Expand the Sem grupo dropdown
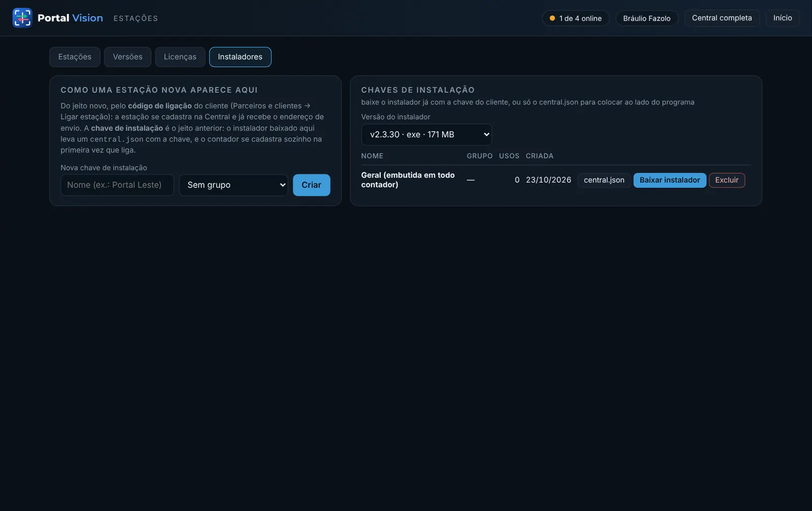This screenshot has height=511, width=812. (x=233, y=185)
